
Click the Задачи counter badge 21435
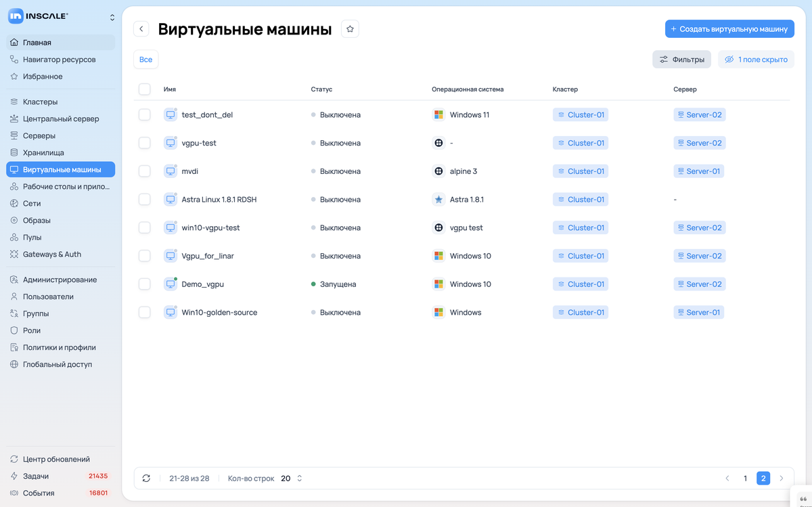point(98,477)
